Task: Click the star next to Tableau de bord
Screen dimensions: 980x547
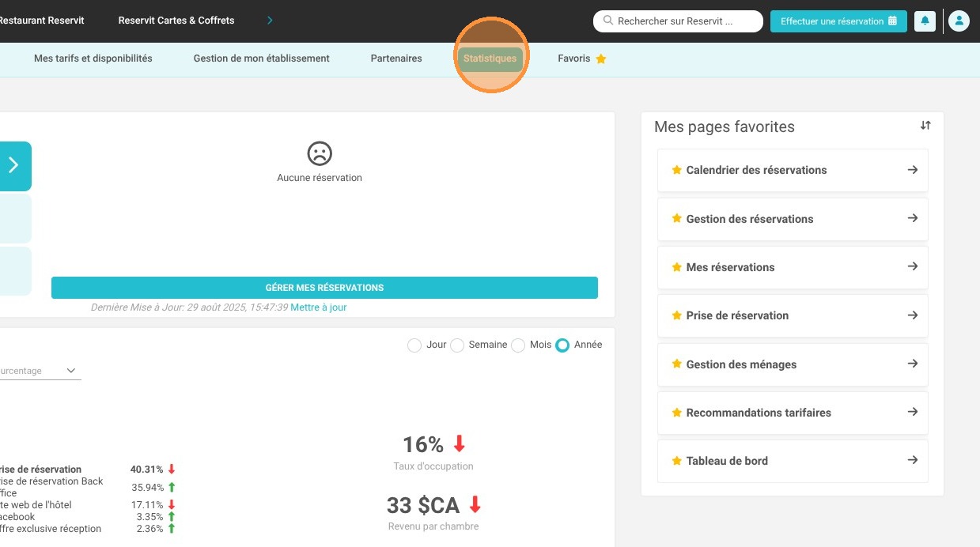Action: (676, 461)
